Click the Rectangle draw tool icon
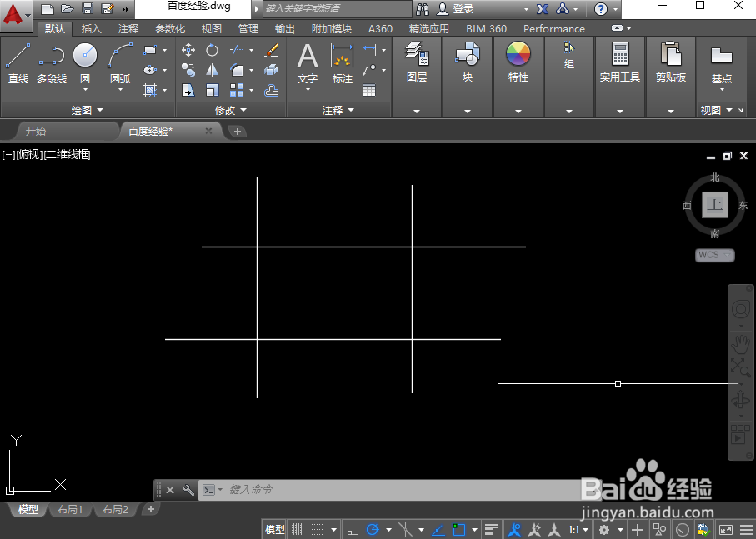 (x=150, y=50)
